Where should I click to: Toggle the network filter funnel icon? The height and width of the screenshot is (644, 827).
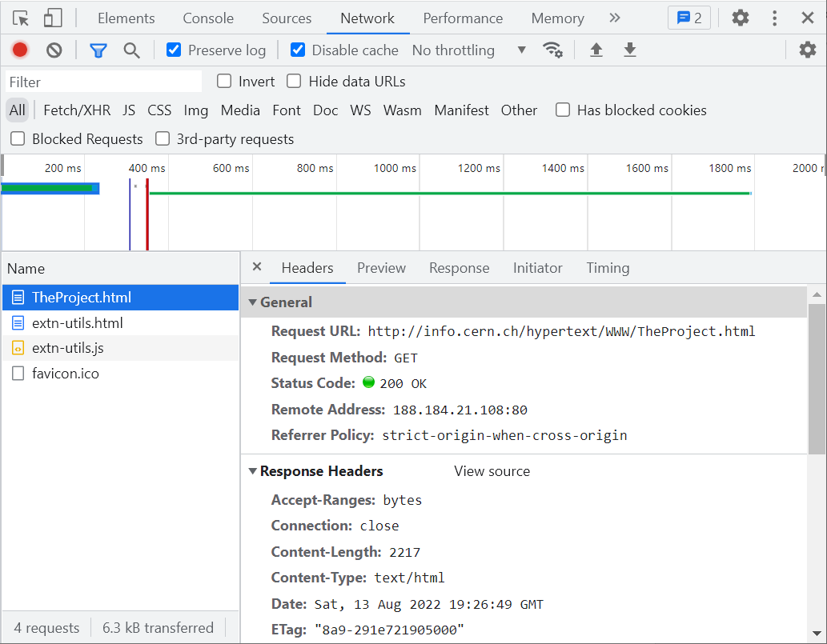point(98,50)
